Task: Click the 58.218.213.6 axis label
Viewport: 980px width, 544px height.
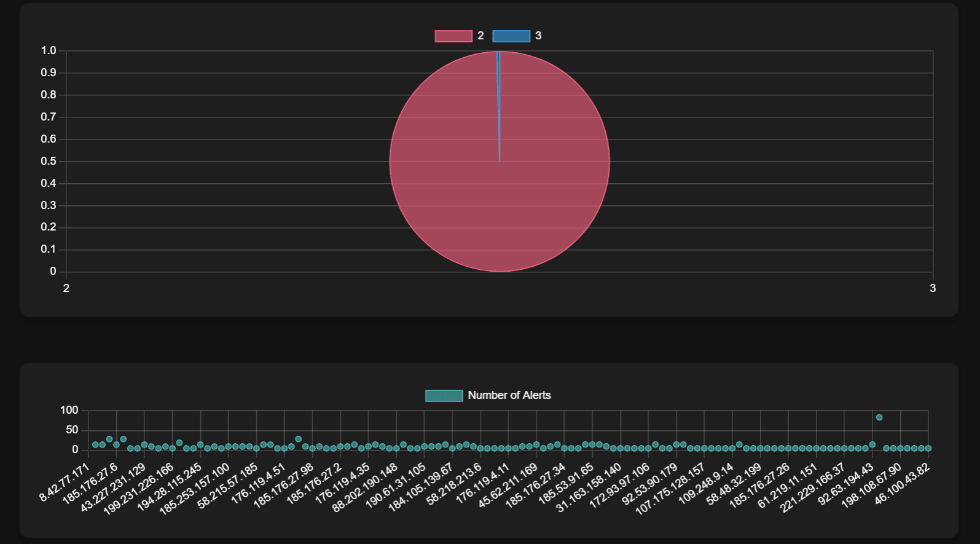Action: (454, 484)
